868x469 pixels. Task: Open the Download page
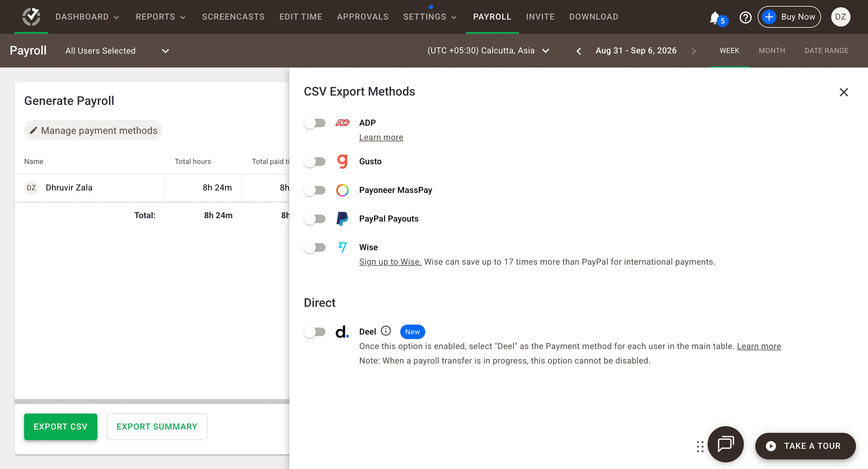[594, 17]
